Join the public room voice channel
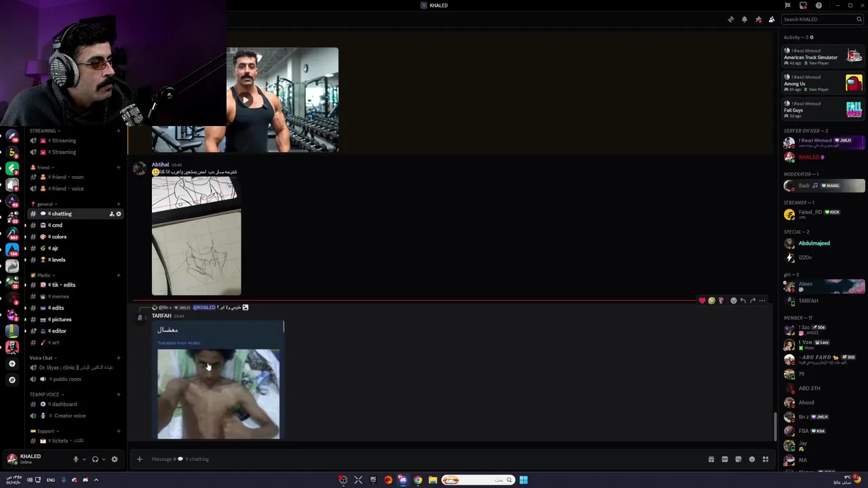 (77, 379)
